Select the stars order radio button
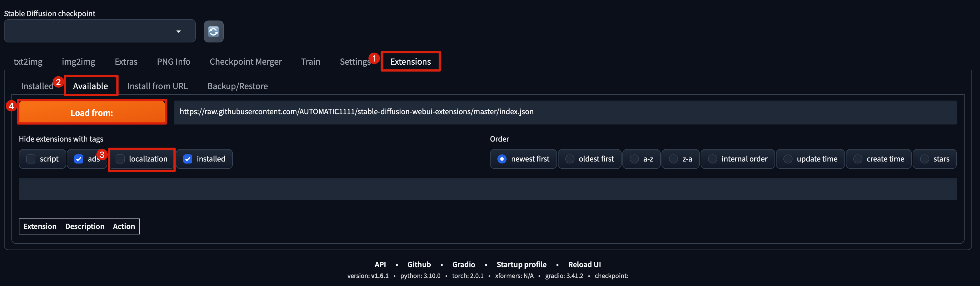980x286 pixels. (x=924, y=159)
